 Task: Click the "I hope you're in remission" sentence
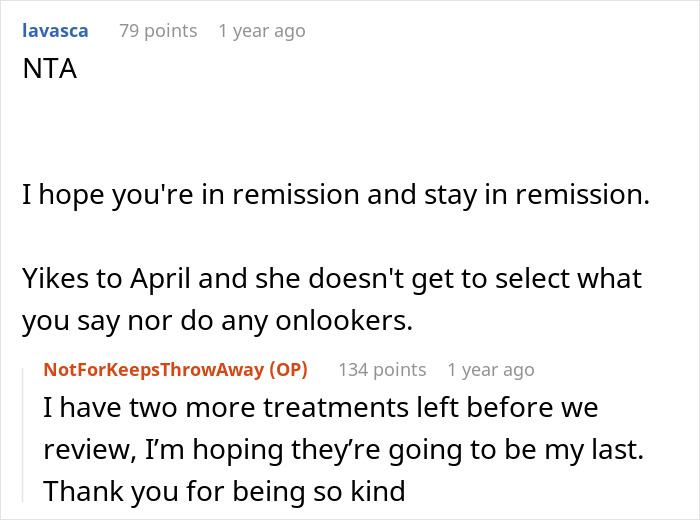pyautogui.click(x=336, y=195)
